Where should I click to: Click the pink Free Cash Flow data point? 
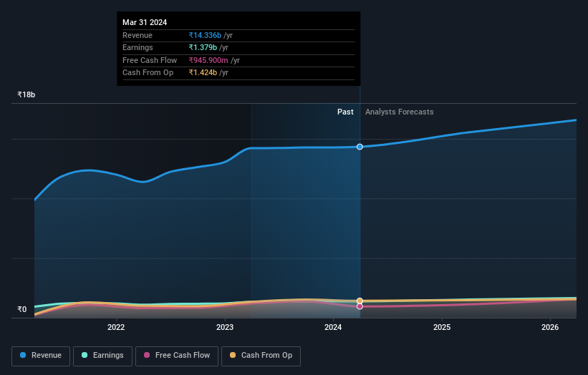click(360, 306)
